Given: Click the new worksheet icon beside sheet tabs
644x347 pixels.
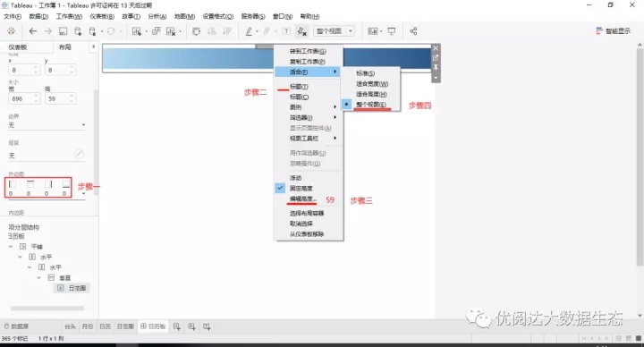Looking at the screenshot, I should pyautogui.click(x=176, y=326).
